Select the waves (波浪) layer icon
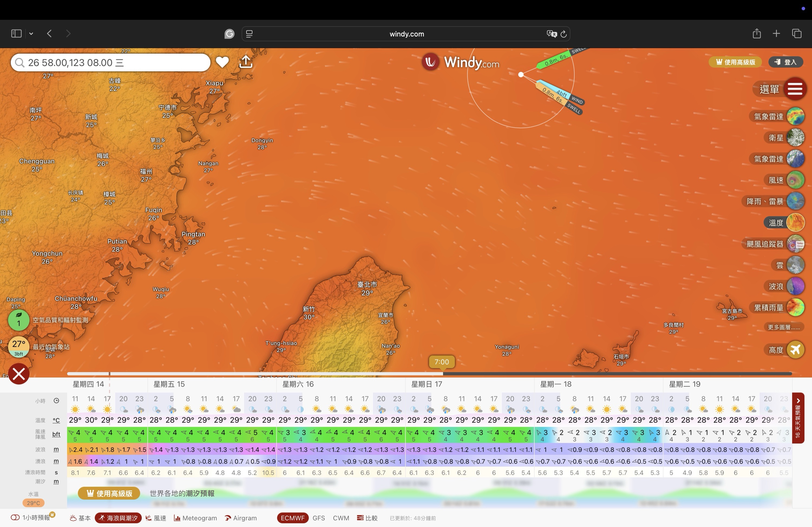 click(x=795, y=286)
